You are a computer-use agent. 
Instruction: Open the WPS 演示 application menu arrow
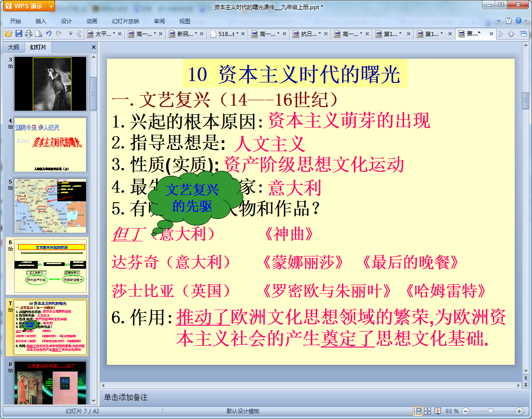51,6
